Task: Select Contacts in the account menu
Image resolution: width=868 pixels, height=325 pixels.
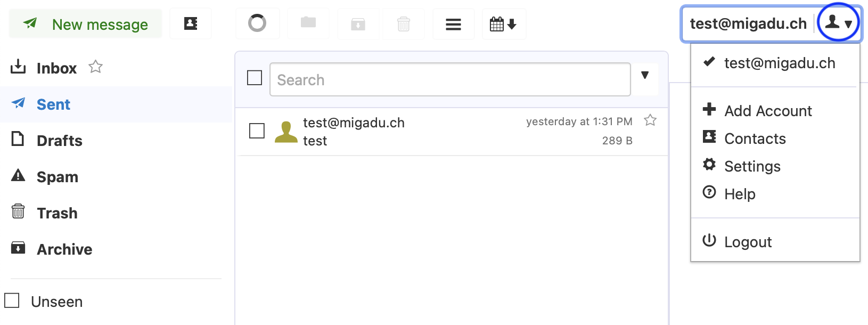Action: (x=755, y=138)
